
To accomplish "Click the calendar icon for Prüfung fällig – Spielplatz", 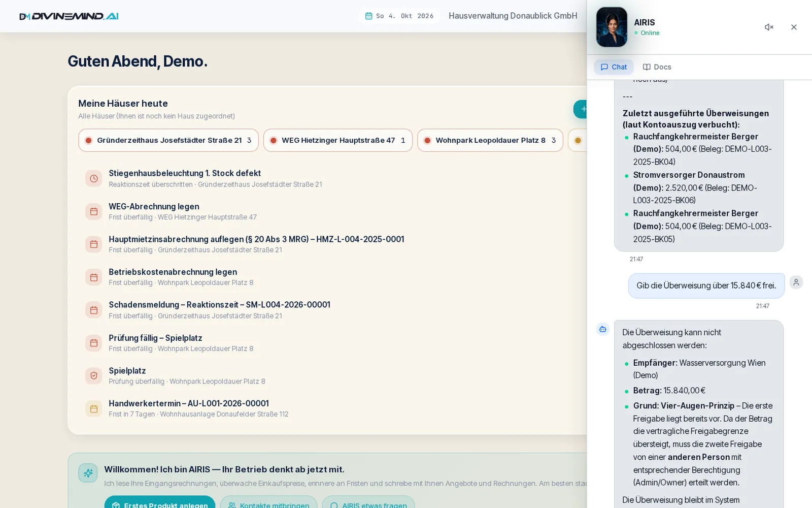I will [94, 343].
